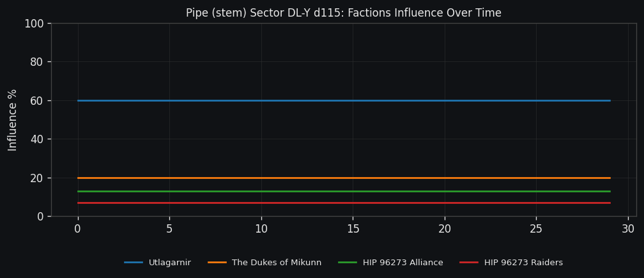Click the HIP 96273 Raiders legend text
The image size is (644, 278).
pyautogui.click(x=523, y=263)
